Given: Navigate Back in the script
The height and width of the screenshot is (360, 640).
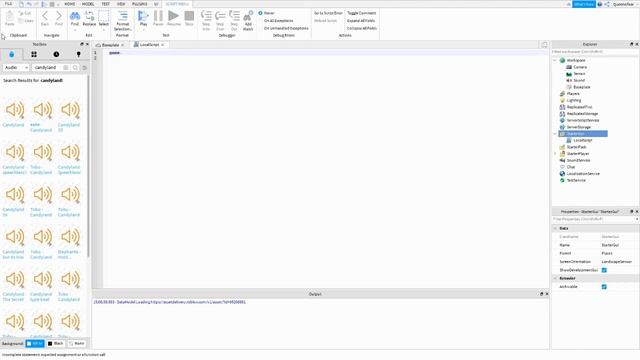Looking at the screenshot, I should [45, 18].
